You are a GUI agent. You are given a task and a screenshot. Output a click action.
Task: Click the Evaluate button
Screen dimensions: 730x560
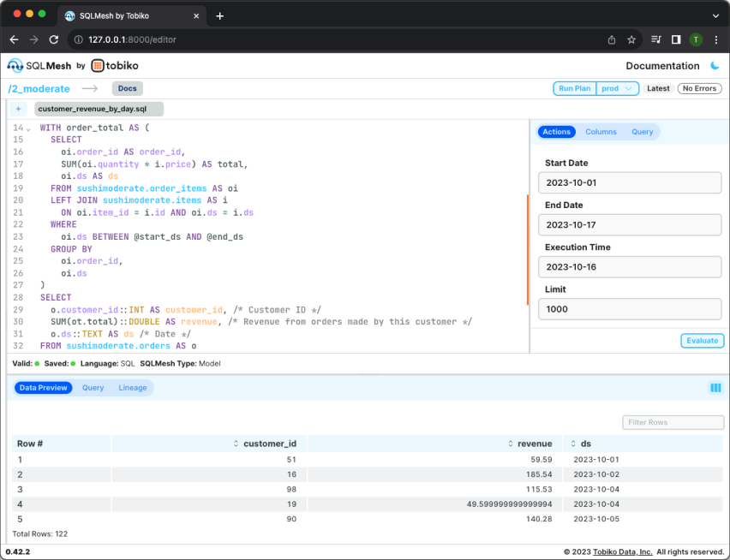click(702, 341)
